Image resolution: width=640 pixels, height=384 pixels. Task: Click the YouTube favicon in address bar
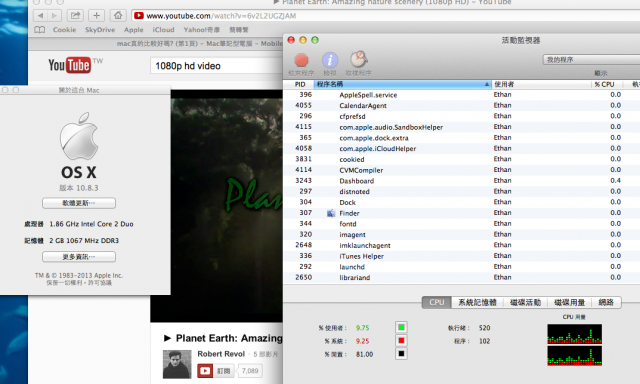pos(139,16)
